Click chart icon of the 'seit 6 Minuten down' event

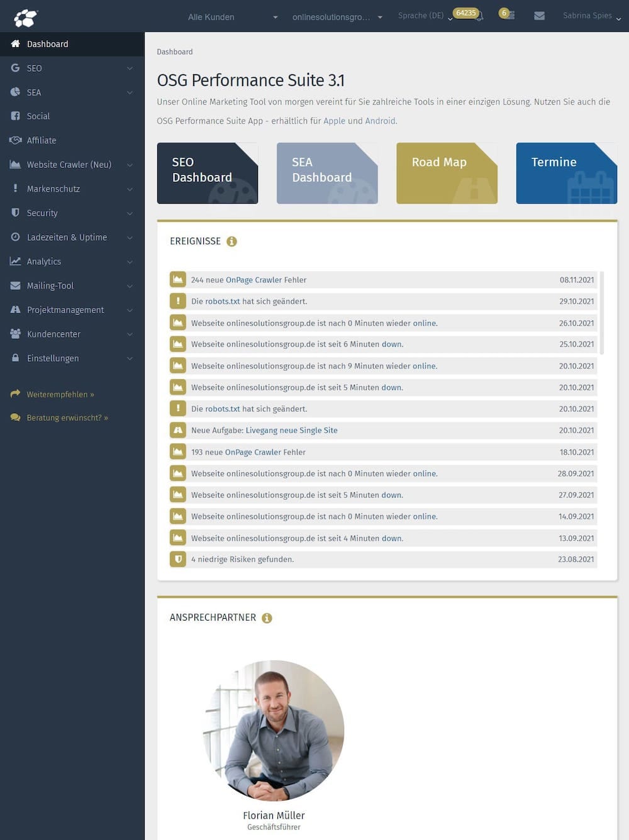tap(178, 345)
